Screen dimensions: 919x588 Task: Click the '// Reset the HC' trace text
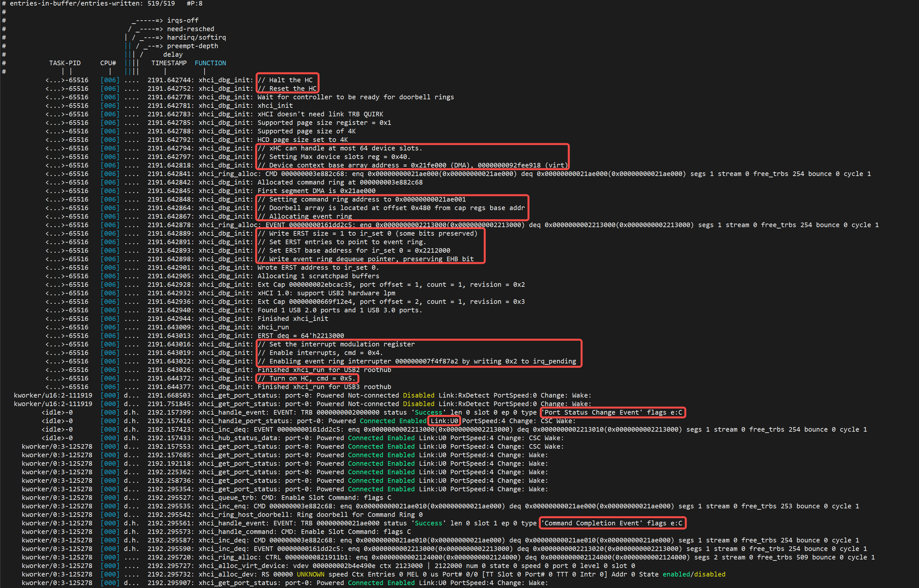(287, 88)
